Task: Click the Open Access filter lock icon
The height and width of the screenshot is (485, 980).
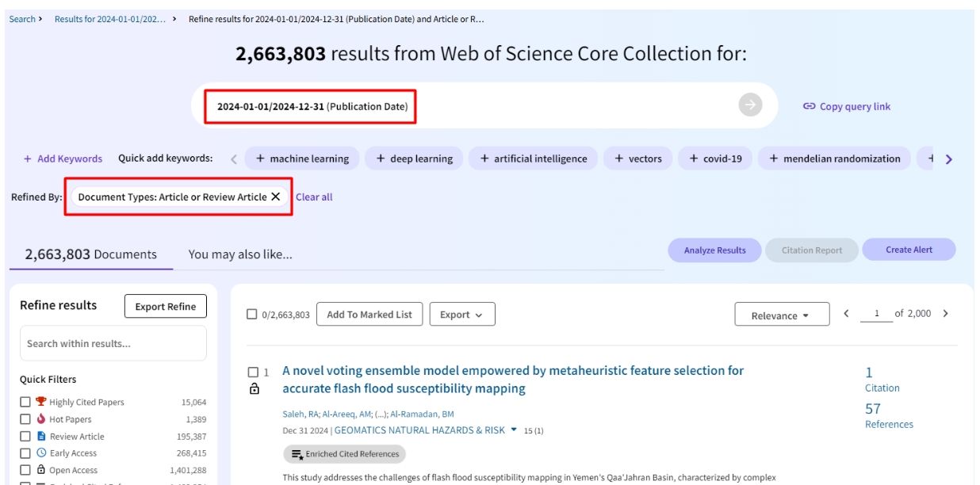Action: click(41, 470)
